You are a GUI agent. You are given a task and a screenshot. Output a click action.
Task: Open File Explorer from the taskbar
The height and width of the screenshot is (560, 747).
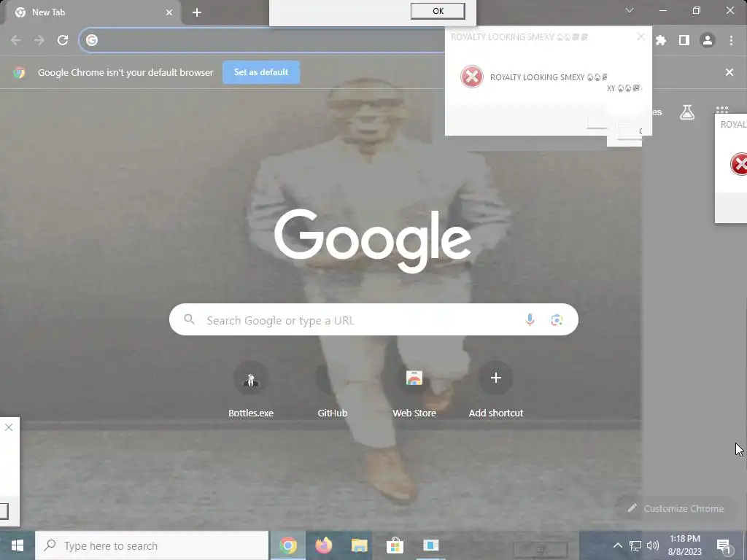pos(359,545)
